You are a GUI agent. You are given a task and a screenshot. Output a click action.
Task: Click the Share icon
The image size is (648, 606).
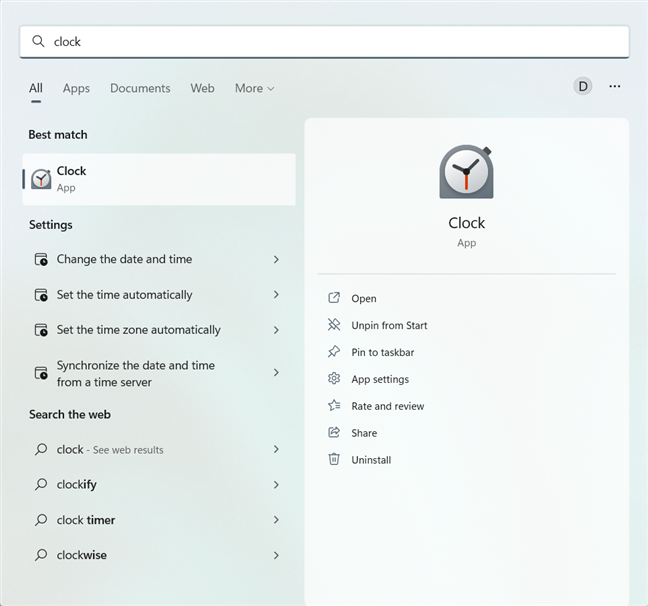(x=334, y=433)
